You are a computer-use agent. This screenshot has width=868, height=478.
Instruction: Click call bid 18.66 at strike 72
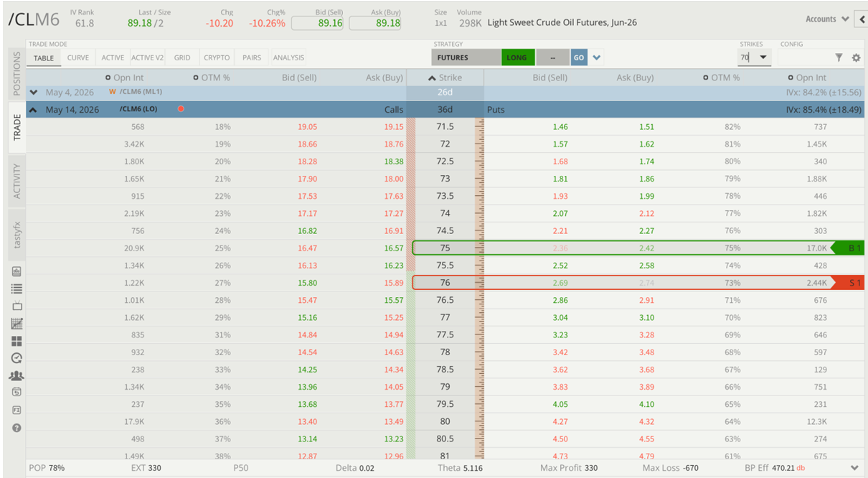coord(307,144)
